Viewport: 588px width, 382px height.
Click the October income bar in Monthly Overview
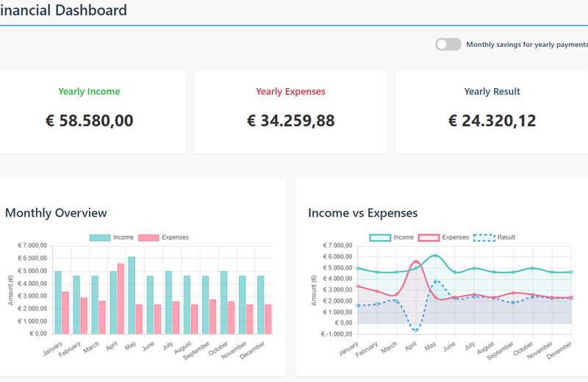[x=224, y=303]
